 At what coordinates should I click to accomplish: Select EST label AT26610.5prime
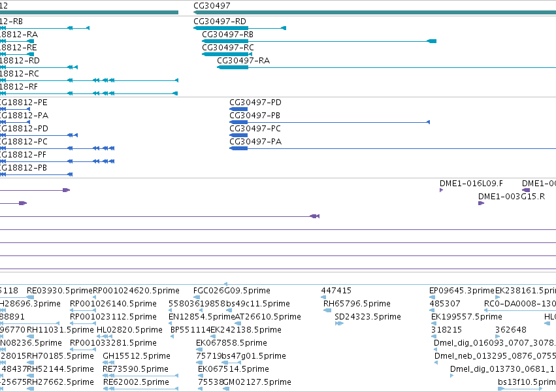tap(268, 317)
